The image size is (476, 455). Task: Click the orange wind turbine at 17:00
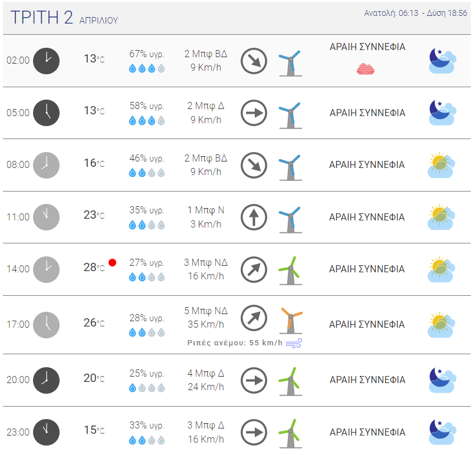pos(291,321)
